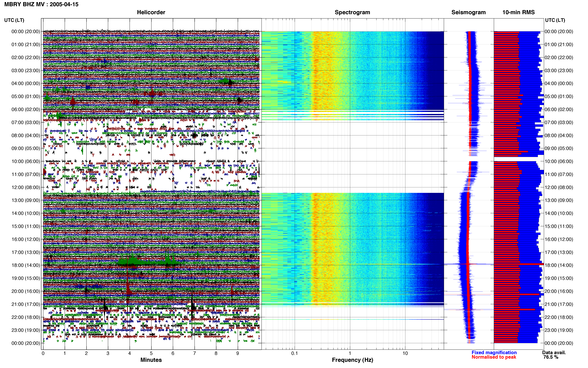The height and width of the screenshot is (368, 588).
Task: Click the 'Minutes' x-axis label
Action: coord(151,360)
